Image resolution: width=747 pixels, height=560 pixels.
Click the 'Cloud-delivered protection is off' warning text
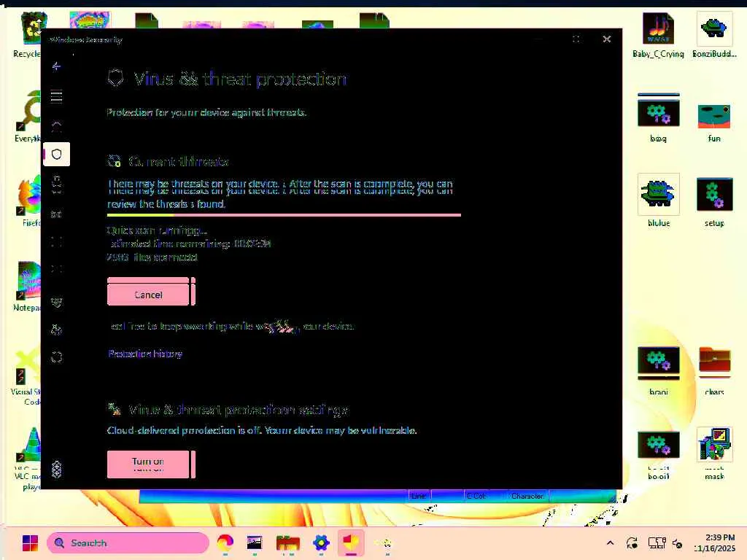(x=262, y=430)
